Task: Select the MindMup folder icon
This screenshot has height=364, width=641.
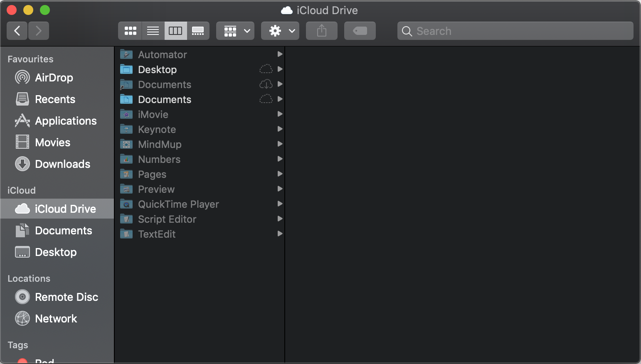Action: click(x=126, y=144)
